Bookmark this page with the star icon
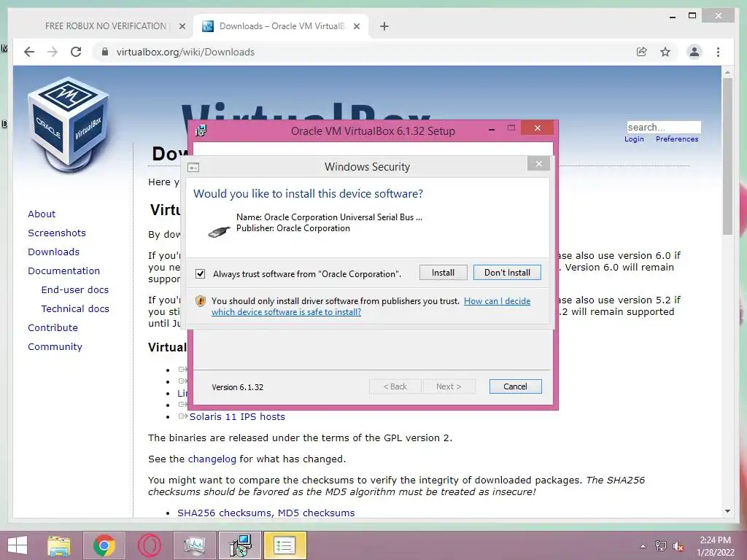 665,52
